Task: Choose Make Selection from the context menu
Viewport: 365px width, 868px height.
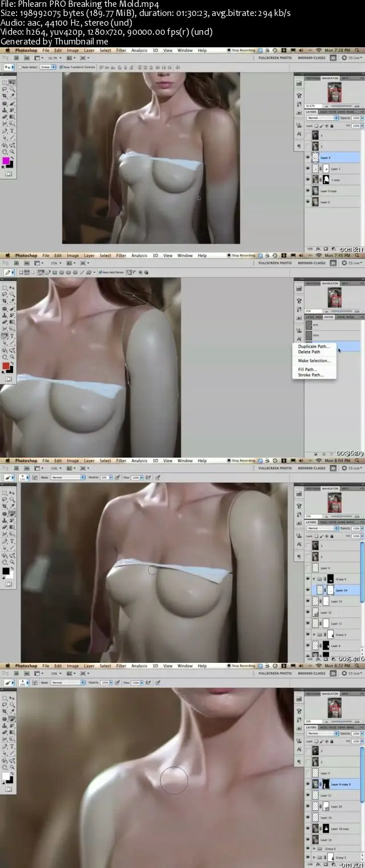Action: (314, 361)
